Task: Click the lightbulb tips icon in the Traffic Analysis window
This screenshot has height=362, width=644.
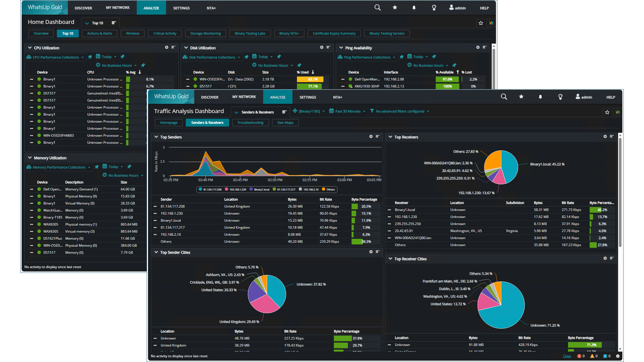Action: pyautogui.click(x=560, y=97)
